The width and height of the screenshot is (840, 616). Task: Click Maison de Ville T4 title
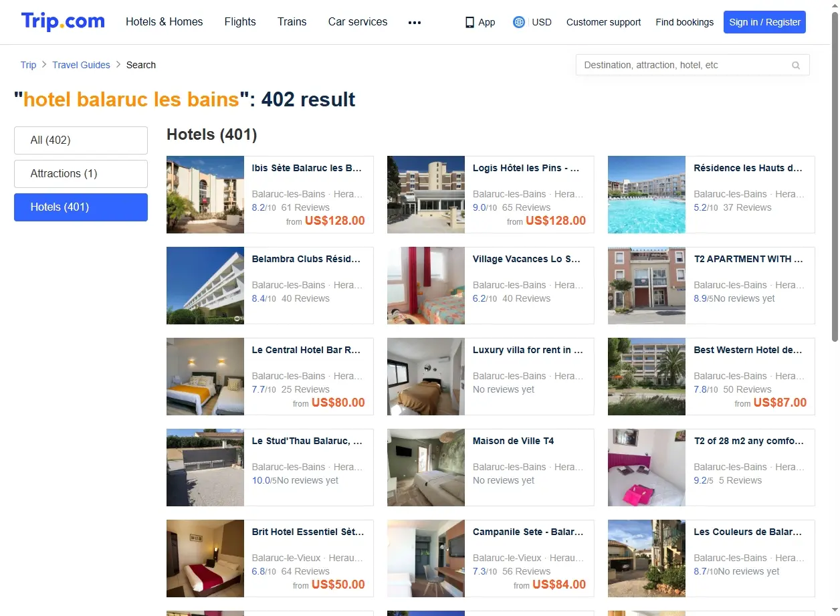(513, 441)
